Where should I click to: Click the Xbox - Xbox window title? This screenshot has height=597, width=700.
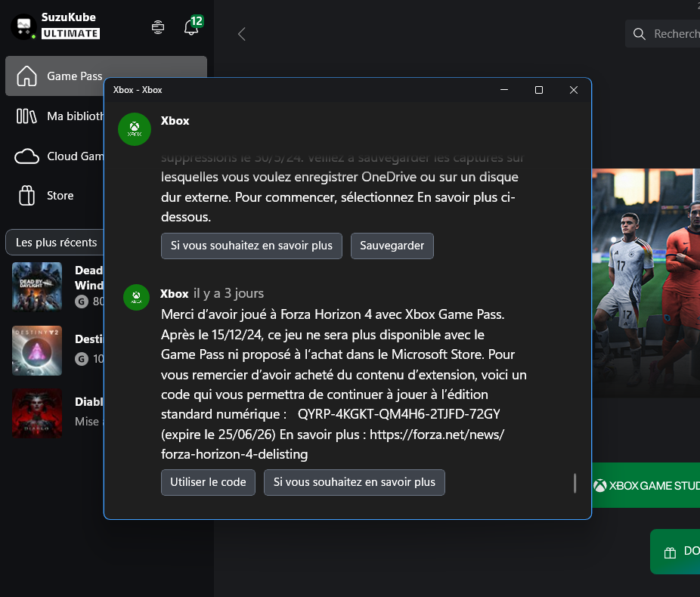(x=138, y=90)
